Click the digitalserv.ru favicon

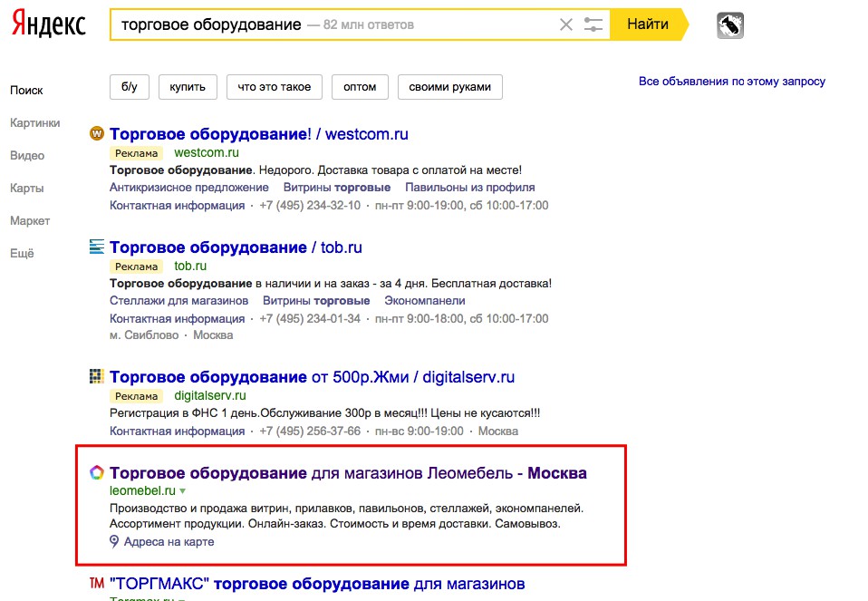click(x=96, y=377)
